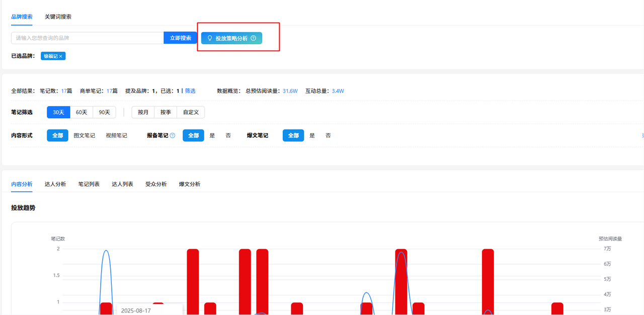Open the 达人分析 tab

click(x=55, y=184)
